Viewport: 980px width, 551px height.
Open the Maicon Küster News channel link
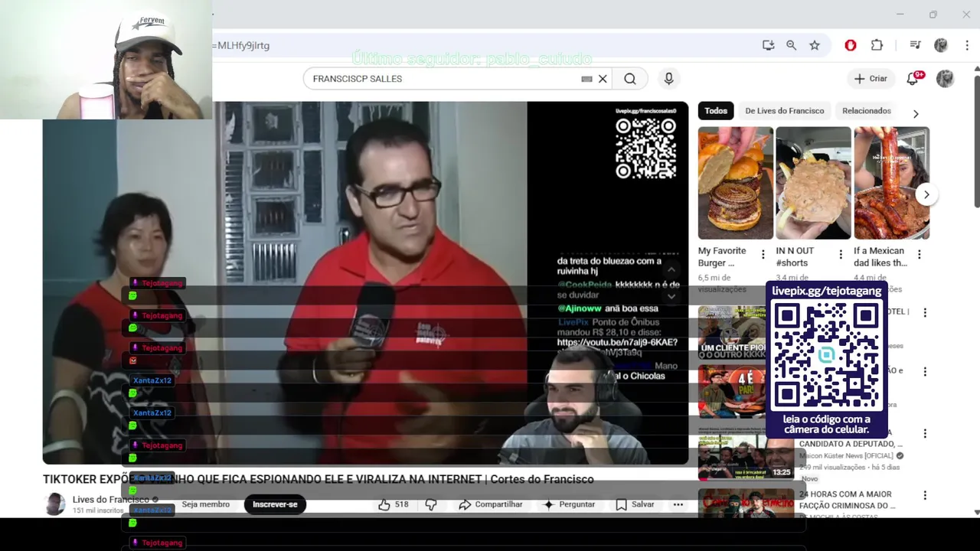[846, 456]
